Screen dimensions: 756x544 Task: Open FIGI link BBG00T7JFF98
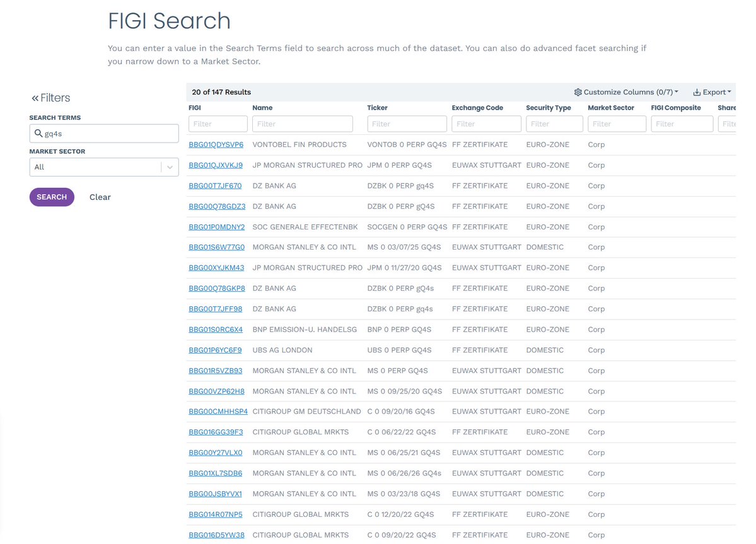pos(216,309)
